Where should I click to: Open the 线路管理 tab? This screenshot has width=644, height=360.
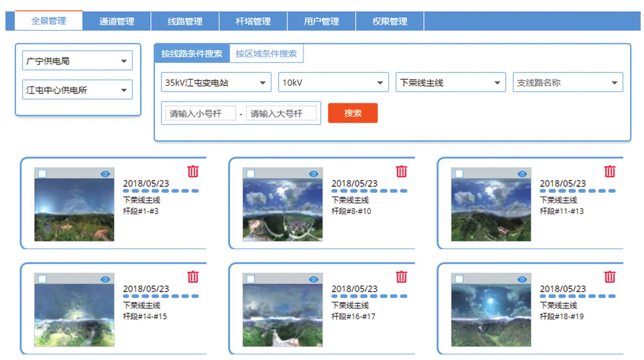pos(185,21)
